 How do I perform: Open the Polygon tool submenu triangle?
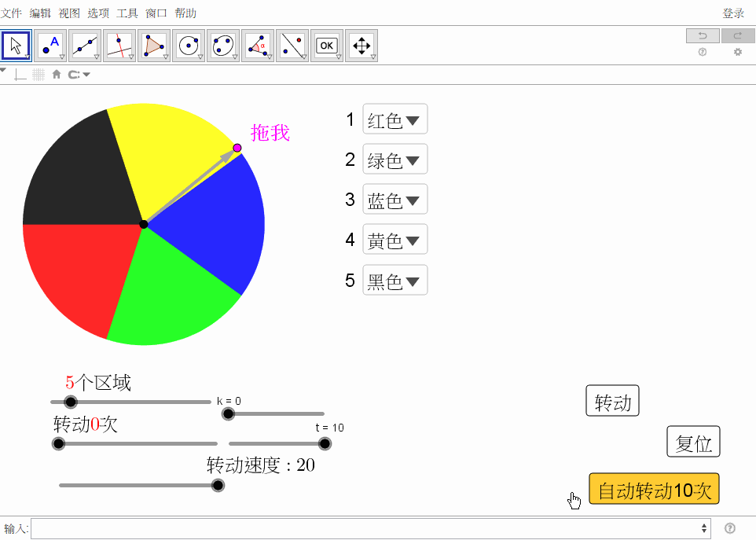pos(166,57)
